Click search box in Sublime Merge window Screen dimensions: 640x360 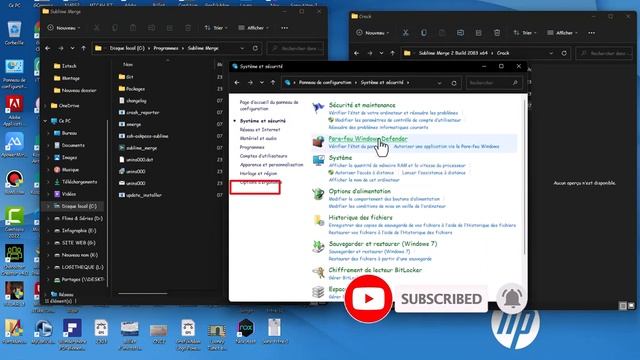295,48
